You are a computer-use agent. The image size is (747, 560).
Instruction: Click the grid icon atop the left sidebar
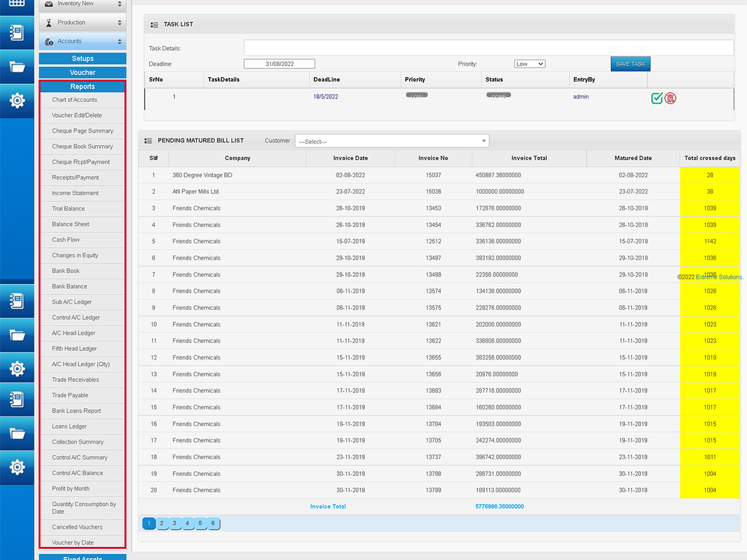click(x=17, y=2)
